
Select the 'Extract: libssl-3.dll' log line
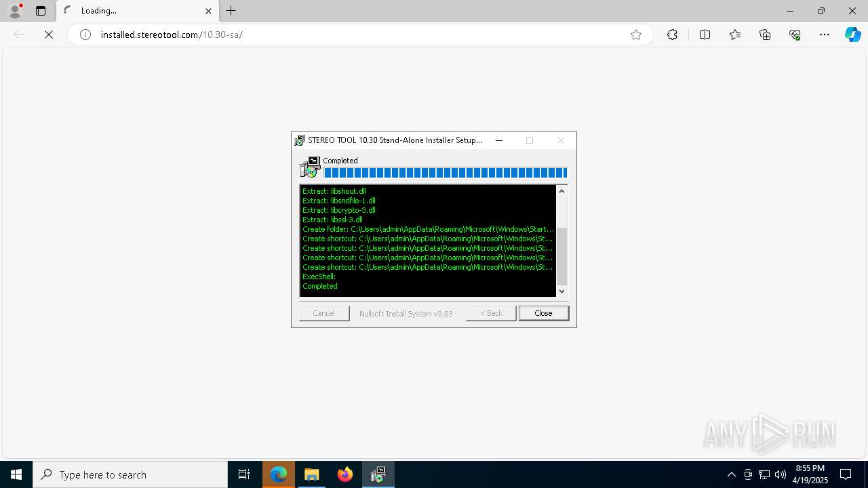pyautogui.click(x=332, y=220)
